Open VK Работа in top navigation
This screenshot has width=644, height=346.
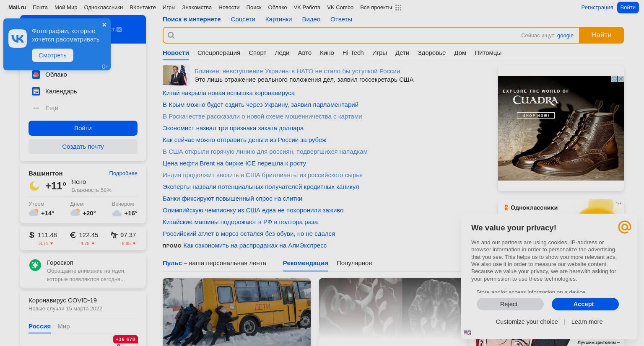tap(307, 8)
